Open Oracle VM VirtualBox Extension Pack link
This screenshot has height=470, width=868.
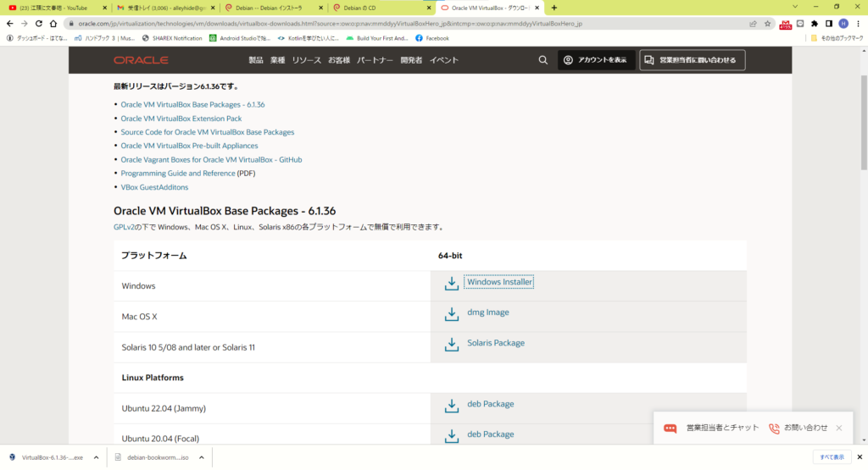click(181, 119)
